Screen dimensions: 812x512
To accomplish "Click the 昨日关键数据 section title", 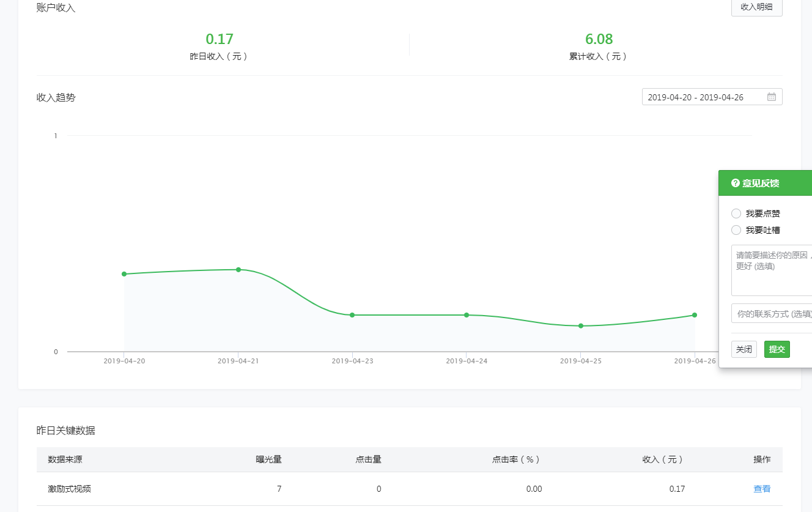I will pyautogui.click(x=66, y=431).
